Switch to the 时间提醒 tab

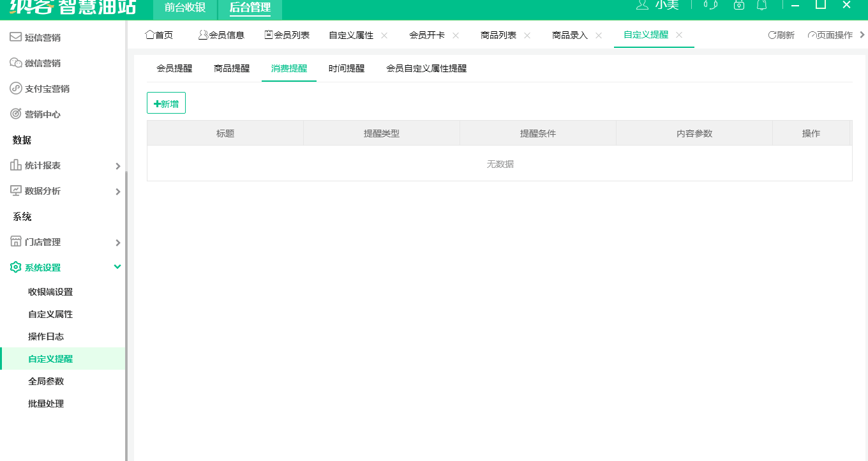(x=345, y=68)
